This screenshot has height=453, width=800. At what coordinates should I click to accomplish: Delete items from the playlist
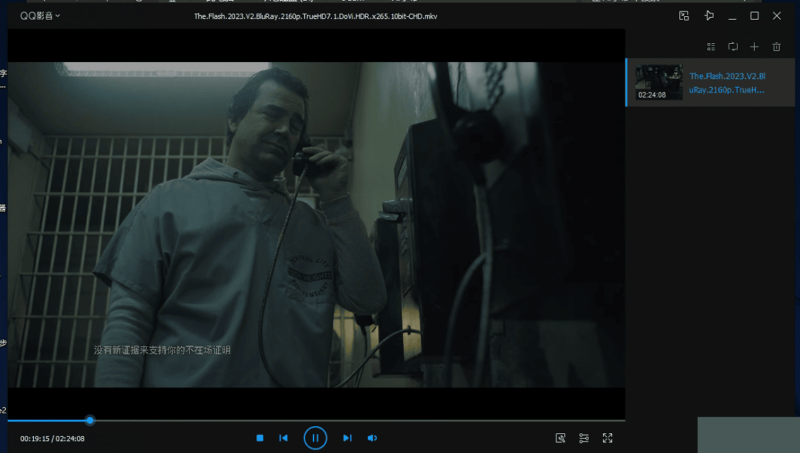[777, 46]
